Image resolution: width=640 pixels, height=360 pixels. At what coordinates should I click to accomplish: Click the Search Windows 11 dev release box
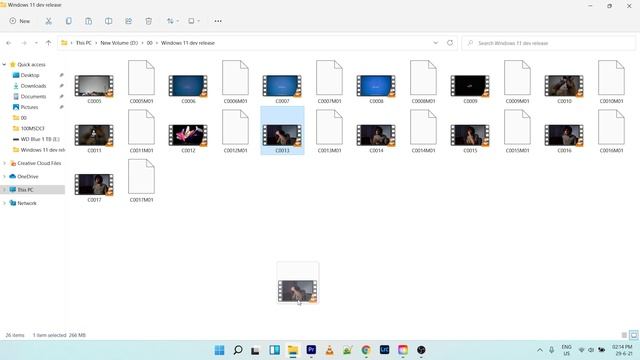[x=549, y=43]
